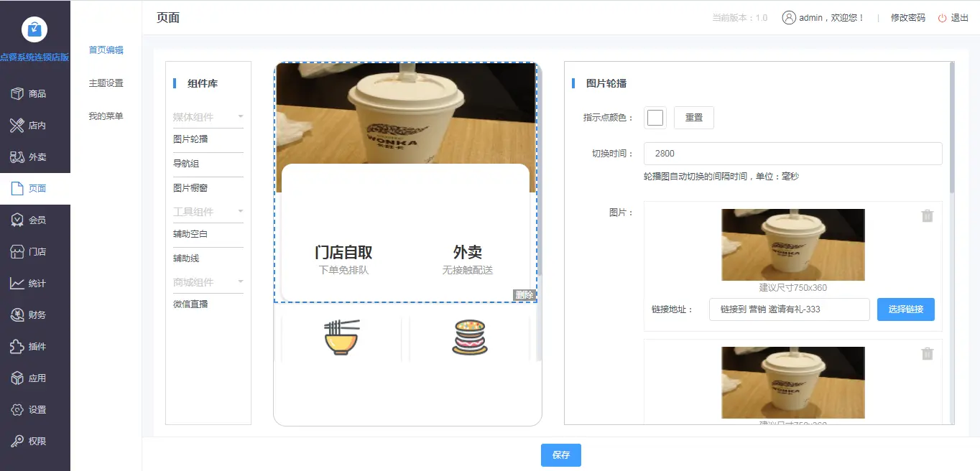Switch to 主题设置 submenu item
Screen dimensions: 980x471
106,83
